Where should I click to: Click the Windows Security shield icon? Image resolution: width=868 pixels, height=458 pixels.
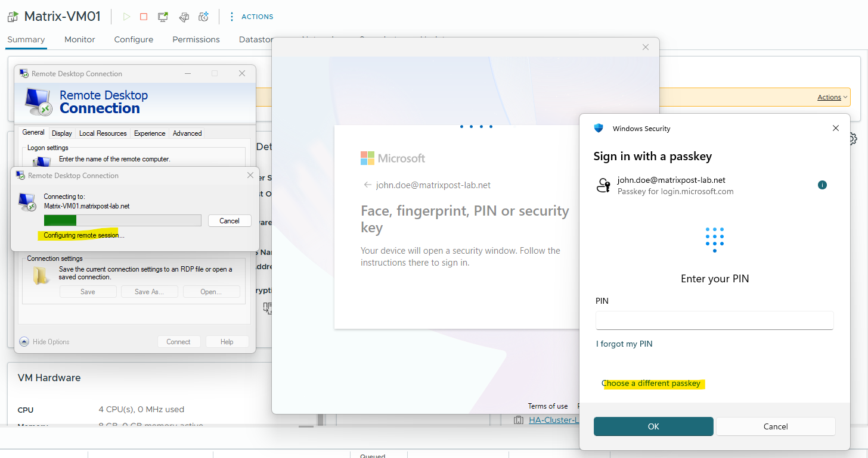(599, 128)
